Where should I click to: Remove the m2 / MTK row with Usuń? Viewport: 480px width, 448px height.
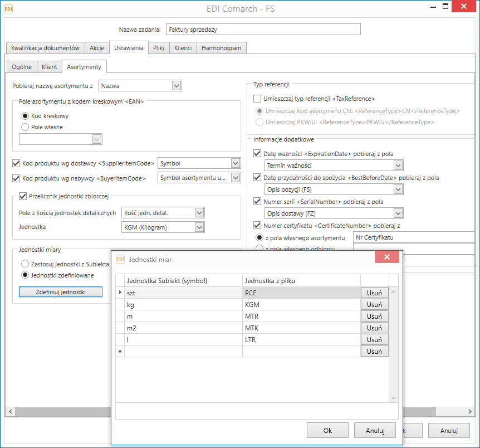(x=374, y=328)
